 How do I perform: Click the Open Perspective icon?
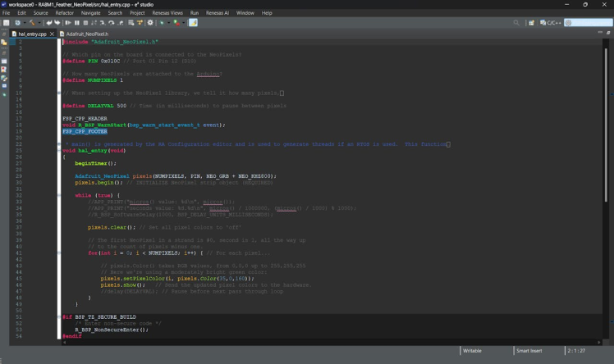pos(532,23)
